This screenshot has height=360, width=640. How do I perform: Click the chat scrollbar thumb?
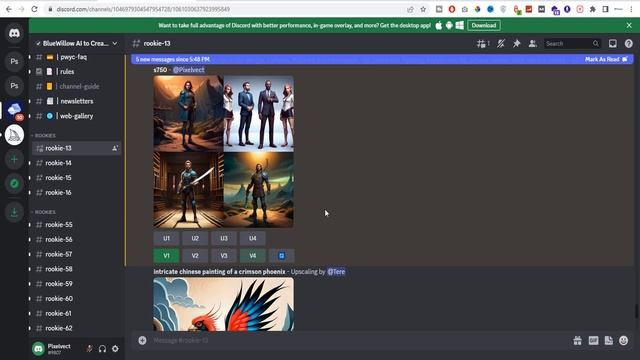(x=636, y=312)
